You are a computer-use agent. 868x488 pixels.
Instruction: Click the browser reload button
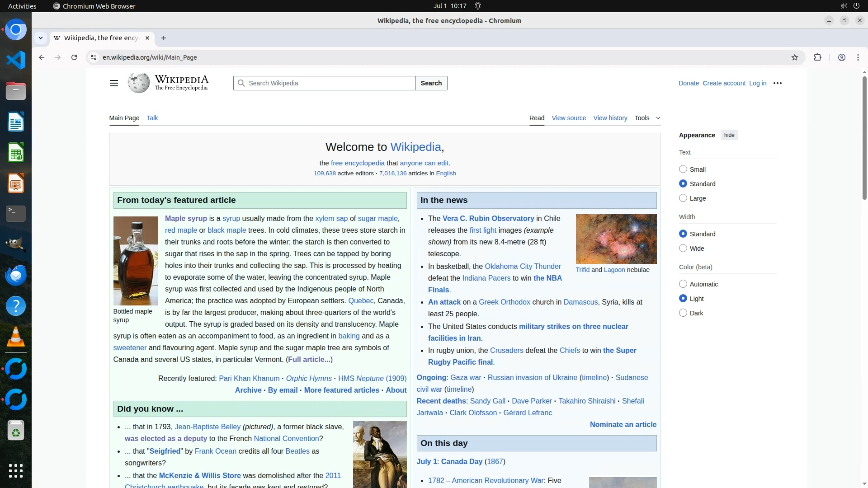[74, 57]
